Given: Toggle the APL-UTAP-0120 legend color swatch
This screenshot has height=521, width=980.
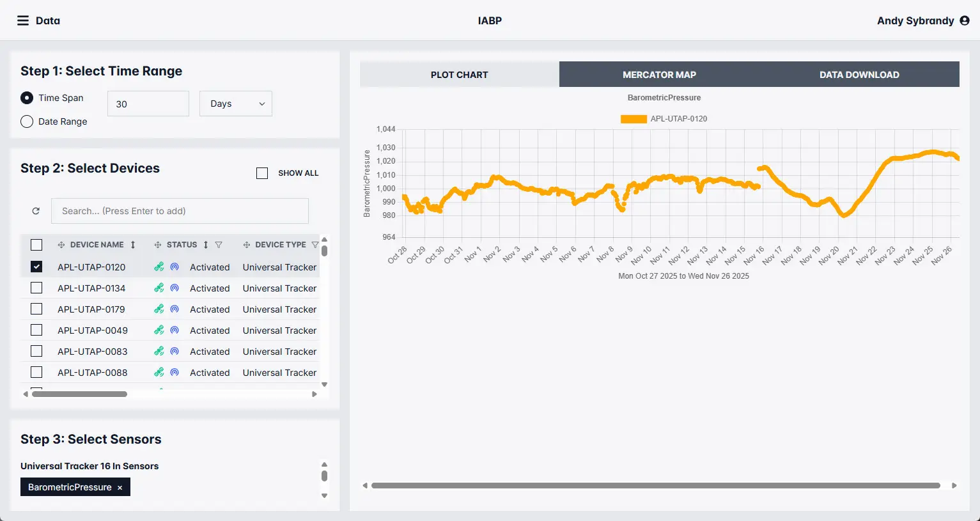Looking at the screenshot, I should 634,119.
